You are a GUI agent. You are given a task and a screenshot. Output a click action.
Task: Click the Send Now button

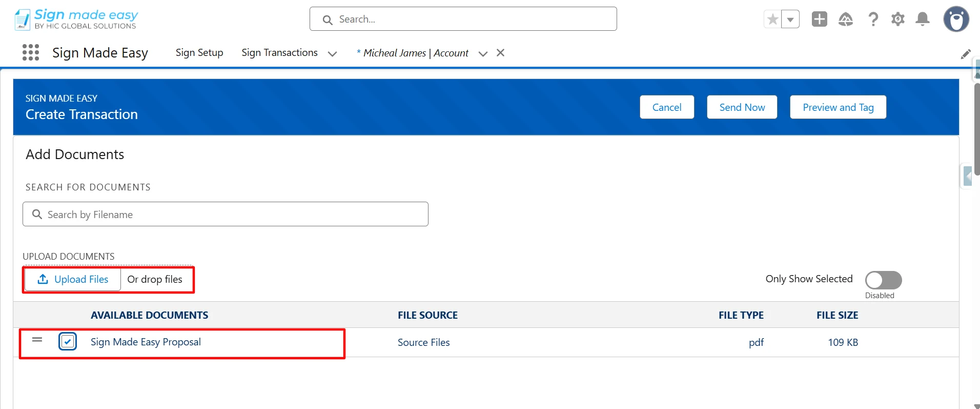pos(742,107)
